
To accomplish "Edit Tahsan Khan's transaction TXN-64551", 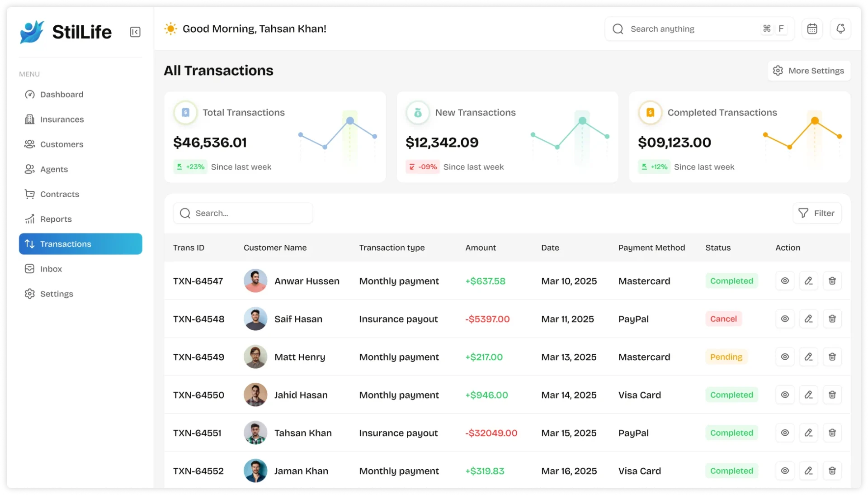I will click(808, 433).
